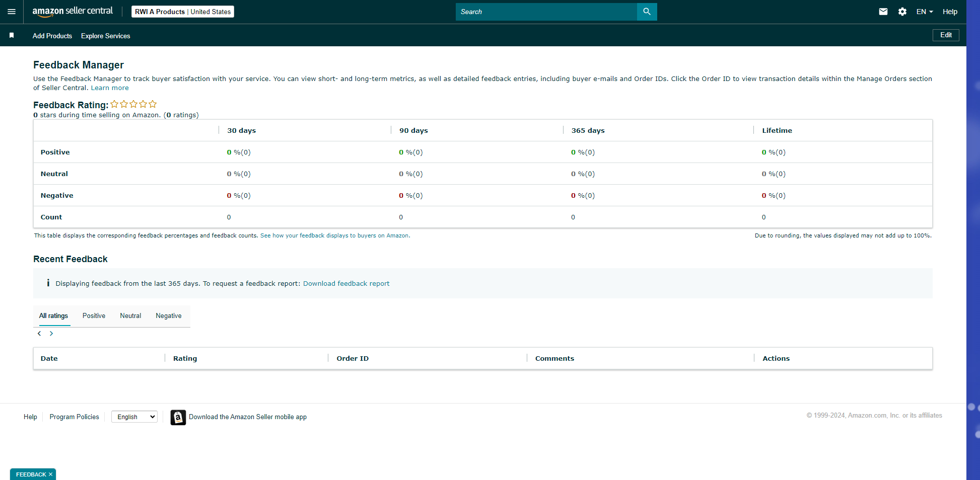The width and height of the screenshot is (980, 480).
Task: Click the 30 days column header
Action: click(241, 130)
